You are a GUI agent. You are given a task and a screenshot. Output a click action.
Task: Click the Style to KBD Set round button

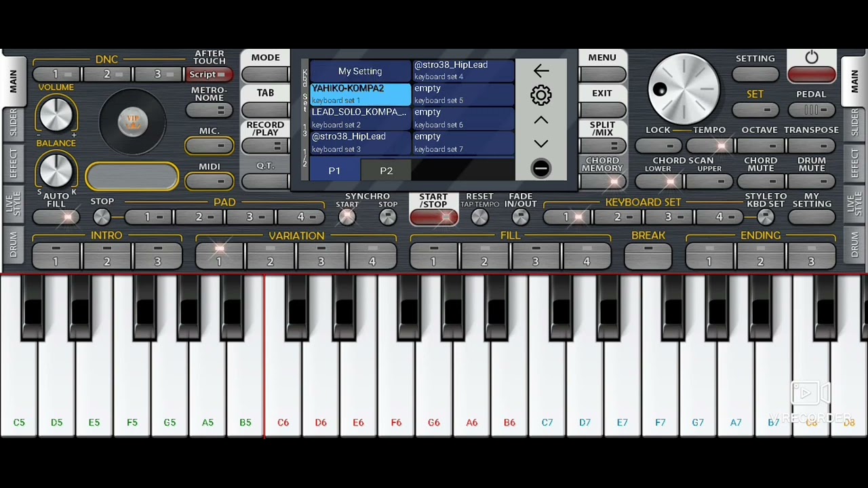[766, 217]
